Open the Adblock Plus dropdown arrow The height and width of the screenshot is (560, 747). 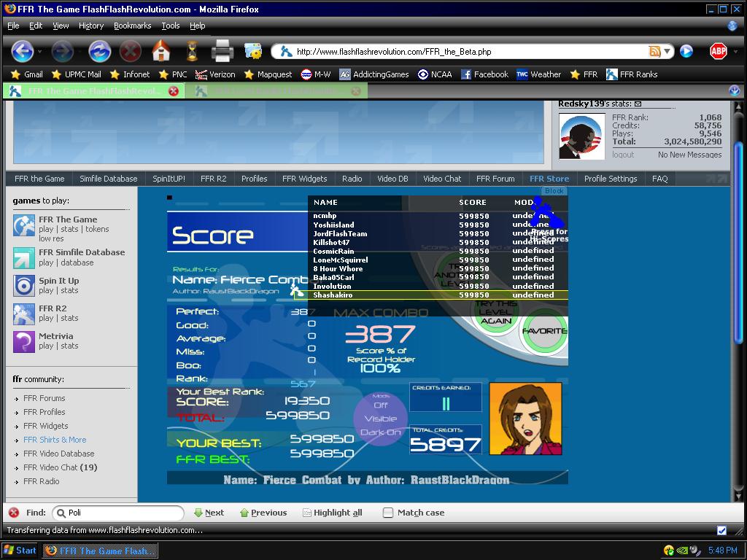pos(735,52)
